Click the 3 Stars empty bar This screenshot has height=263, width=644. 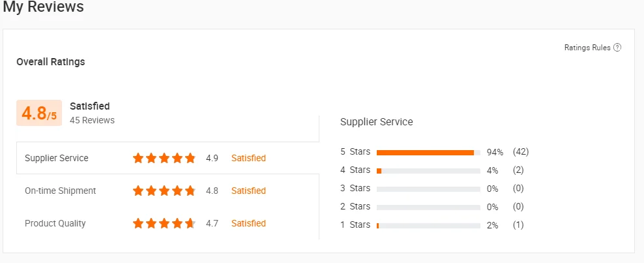click(x=428, y=189)
